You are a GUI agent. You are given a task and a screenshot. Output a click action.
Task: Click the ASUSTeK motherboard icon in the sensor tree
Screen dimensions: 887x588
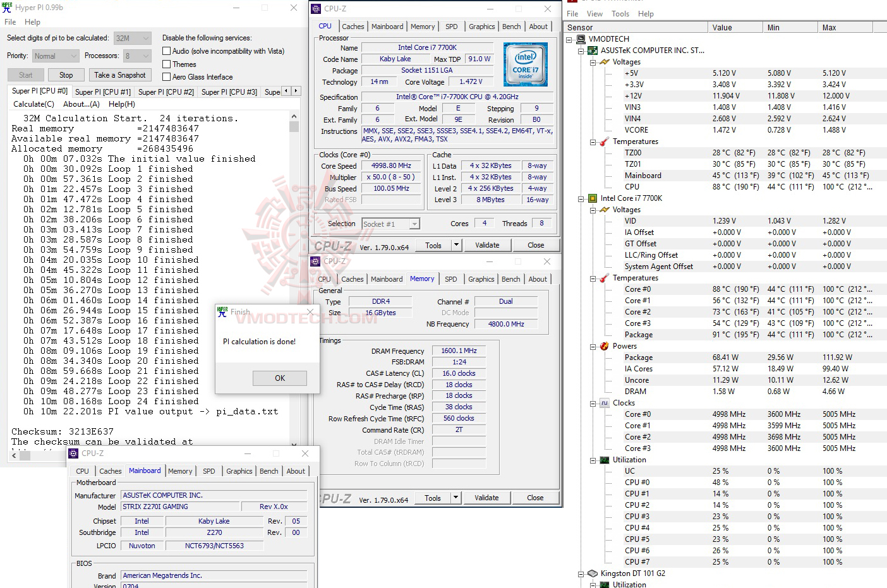[593, 51]
